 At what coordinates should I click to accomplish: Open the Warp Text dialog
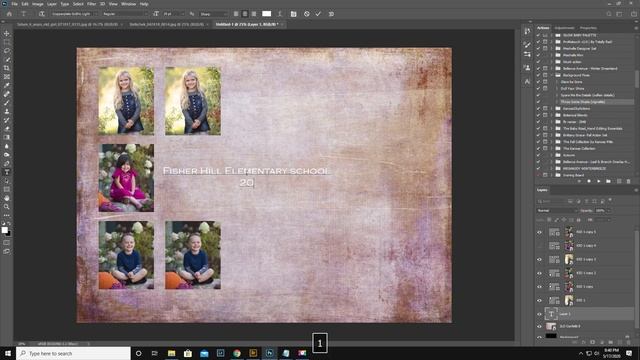280,14
